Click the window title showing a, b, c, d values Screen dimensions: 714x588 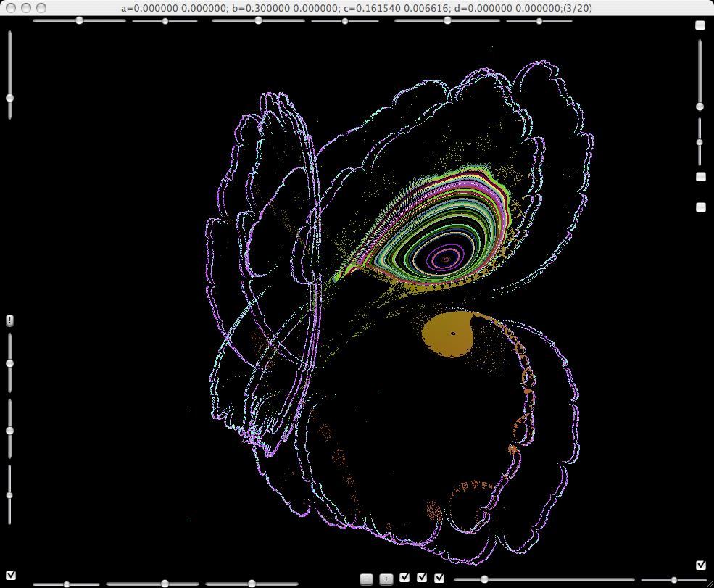[357, 8]
